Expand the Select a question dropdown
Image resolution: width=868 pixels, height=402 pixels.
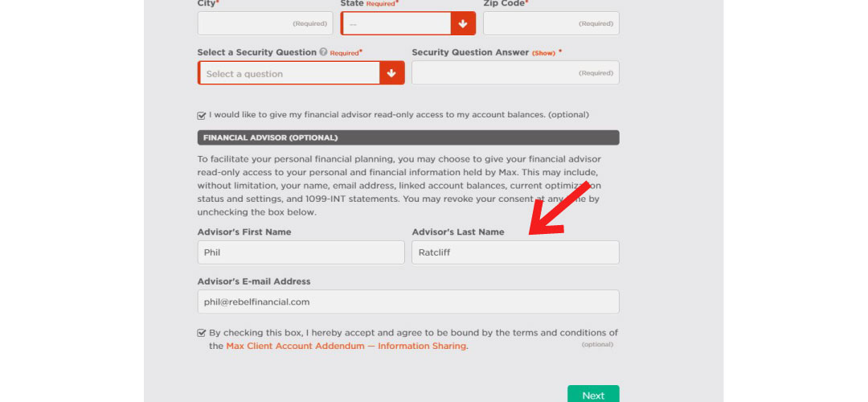pos(301,73)
